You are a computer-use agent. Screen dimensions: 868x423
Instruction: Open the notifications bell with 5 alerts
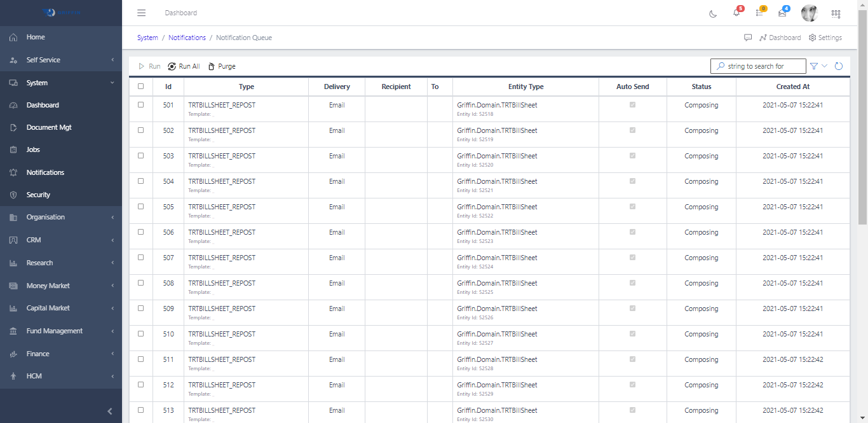pos(735,13)
